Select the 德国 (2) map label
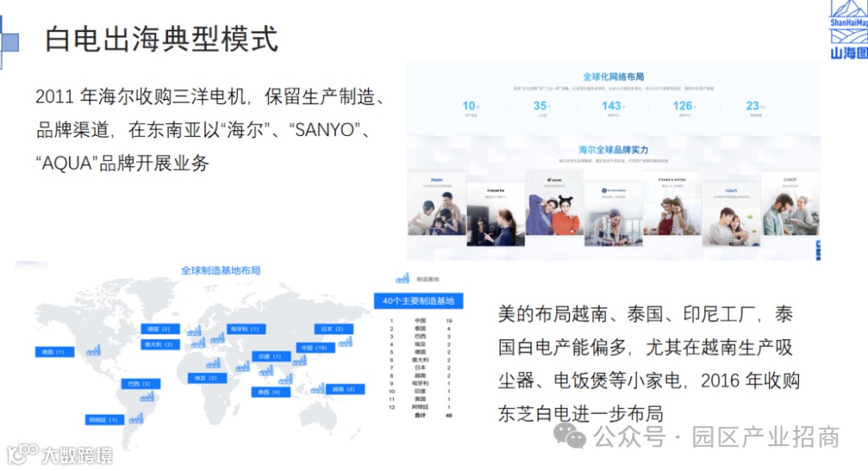This screenshot has height=471, width=868. coord(160,329)
